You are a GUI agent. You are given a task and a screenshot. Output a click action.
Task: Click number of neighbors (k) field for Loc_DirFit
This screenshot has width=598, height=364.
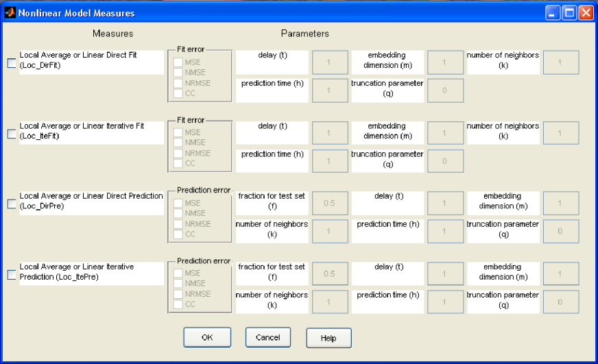tap(561, 62)
